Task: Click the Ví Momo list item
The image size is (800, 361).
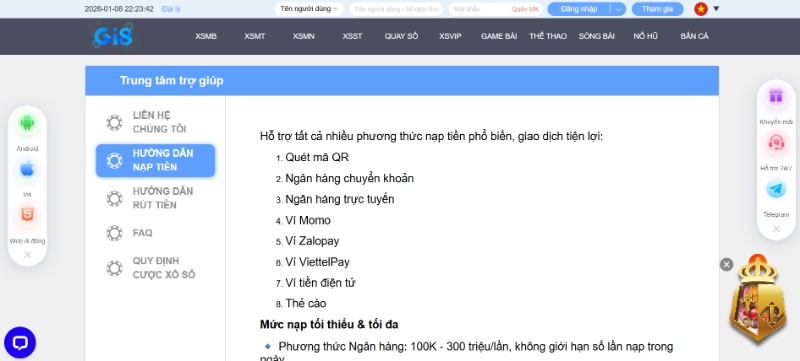Action: [x=308, y=220]
